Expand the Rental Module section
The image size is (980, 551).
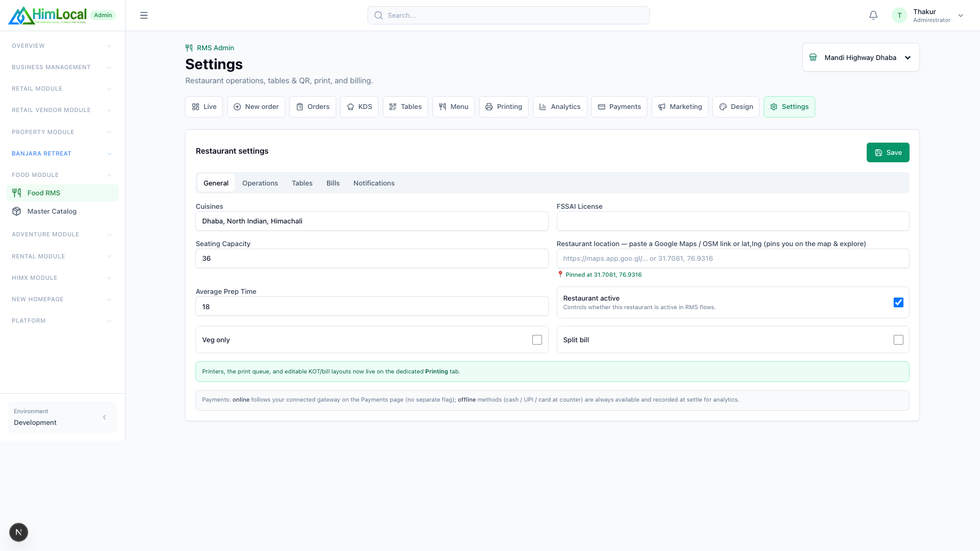point(62,257)
